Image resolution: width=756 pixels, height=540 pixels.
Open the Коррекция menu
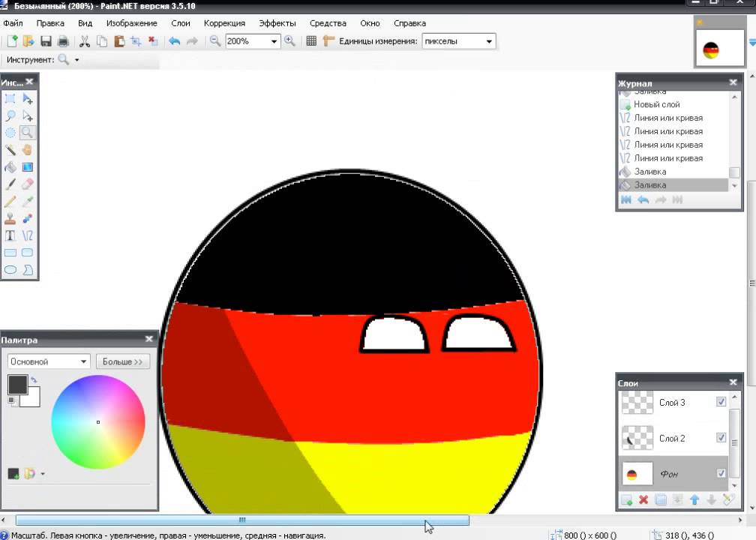(x=224, y=23)
